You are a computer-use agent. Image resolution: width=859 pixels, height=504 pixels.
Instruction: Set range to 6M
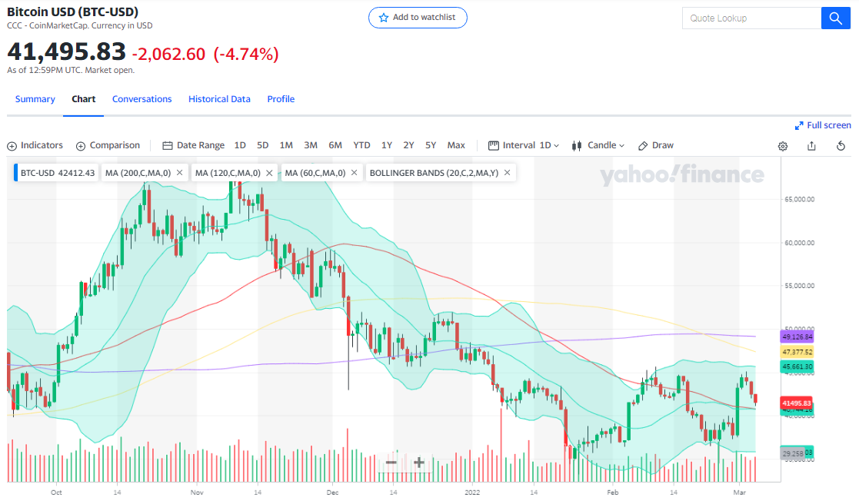pyautogui.click(x=335, y=145)
